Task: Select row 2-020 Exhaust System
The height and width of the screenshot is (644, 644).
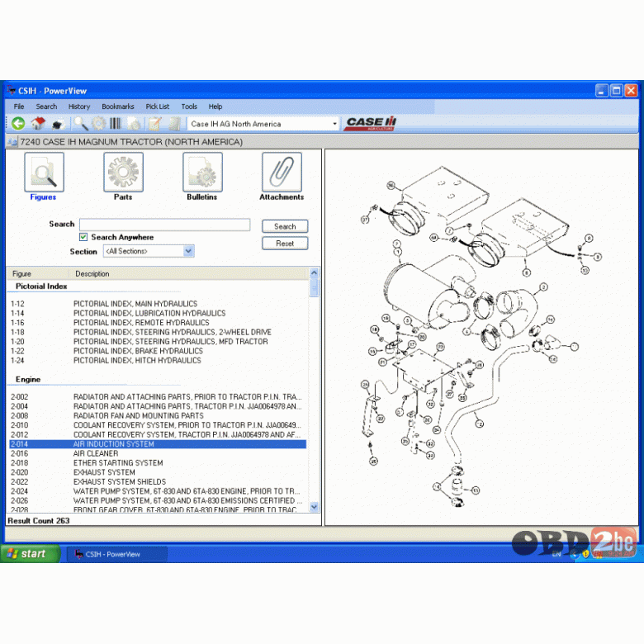Action: 158,472
